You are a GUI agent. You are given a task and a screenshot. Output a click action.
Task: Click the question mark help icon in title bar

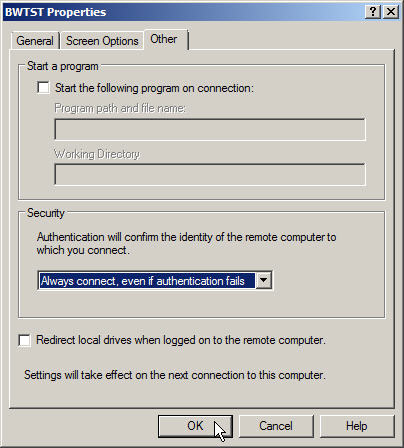click(x=373, y=12)
